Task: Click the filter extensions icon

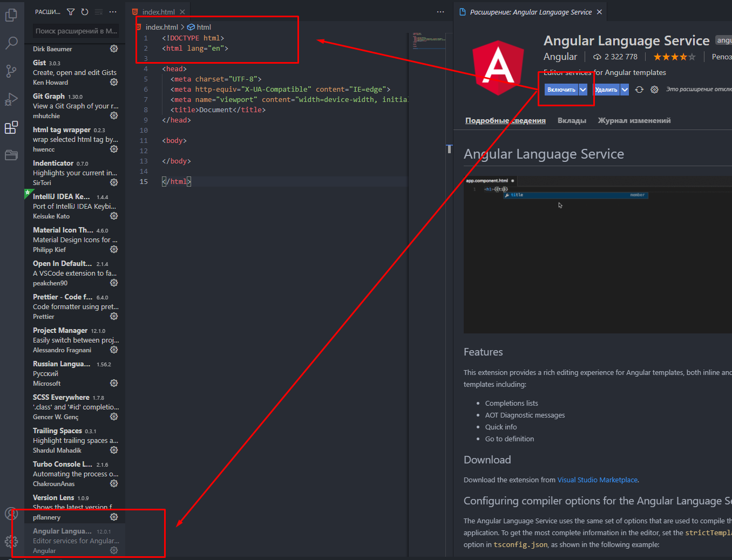Action: pyautogui.click(x=71, y=12)
